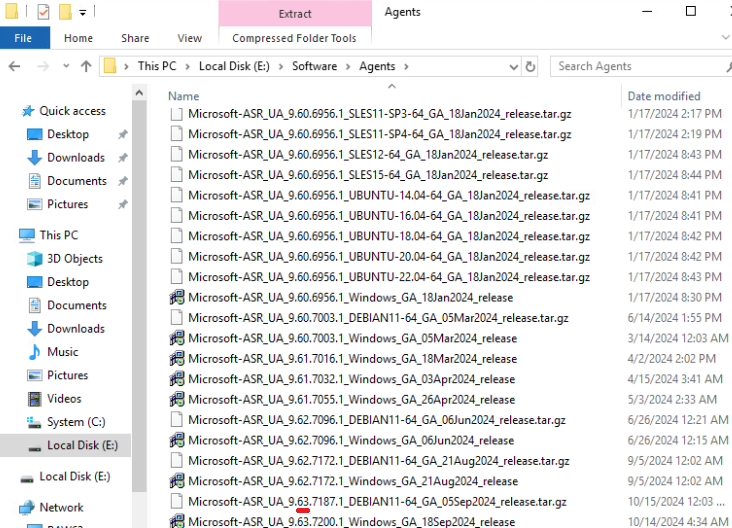Click installer icon of 9.60.6956.1 Windows 18Jan2024 release
This screenshot has width=732, height=528.
[x=176, y=297]
